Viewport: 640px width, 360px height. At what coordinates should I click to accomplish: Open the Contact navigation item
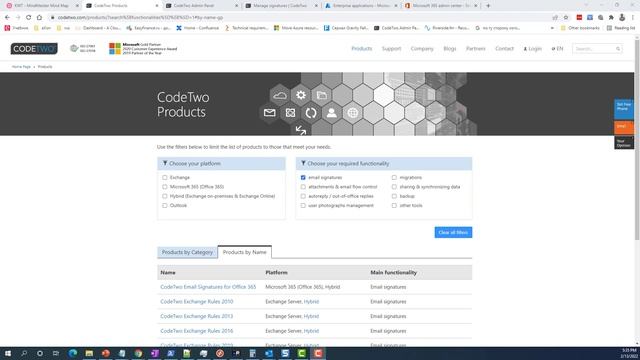tap(504, 49)
